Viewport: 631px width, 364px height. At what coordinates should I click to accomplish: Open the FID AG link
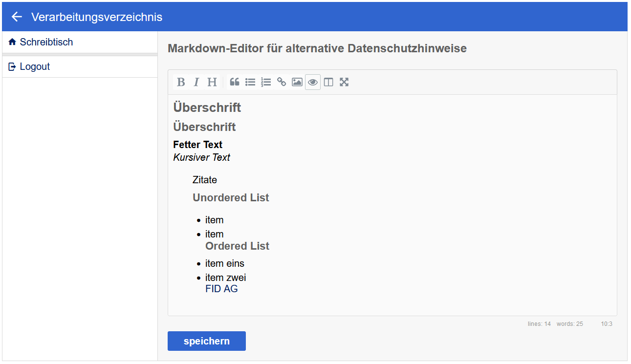[221, 289]
